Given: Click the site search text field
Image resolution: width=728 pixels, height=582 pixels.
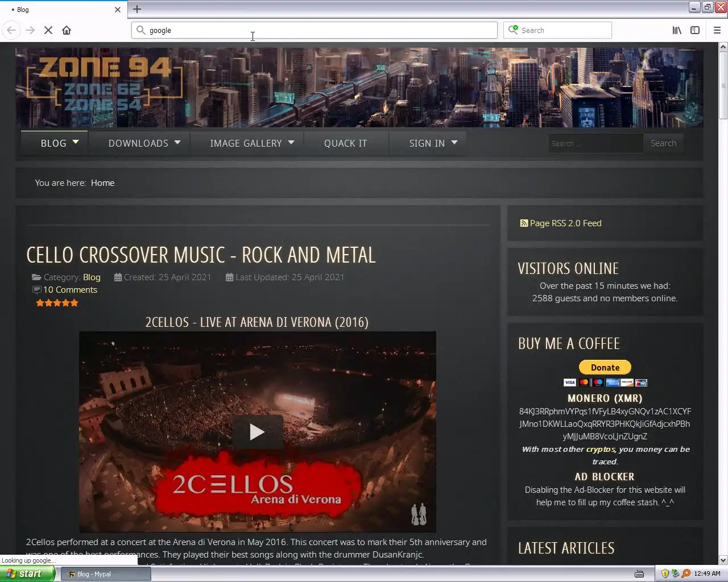Looking at the screenshot, I should (x=595, y=143).
